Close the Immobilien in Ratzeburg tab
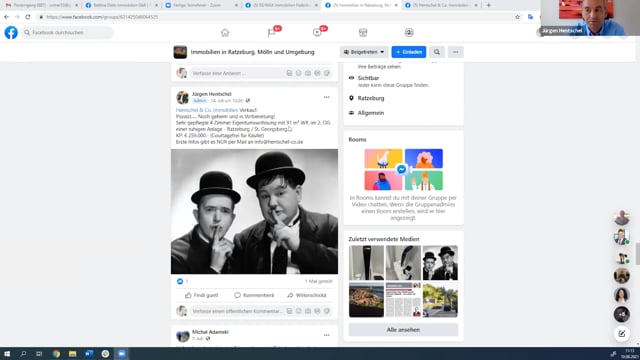This screenshot has width=640, height=360. tap(396, 5)
